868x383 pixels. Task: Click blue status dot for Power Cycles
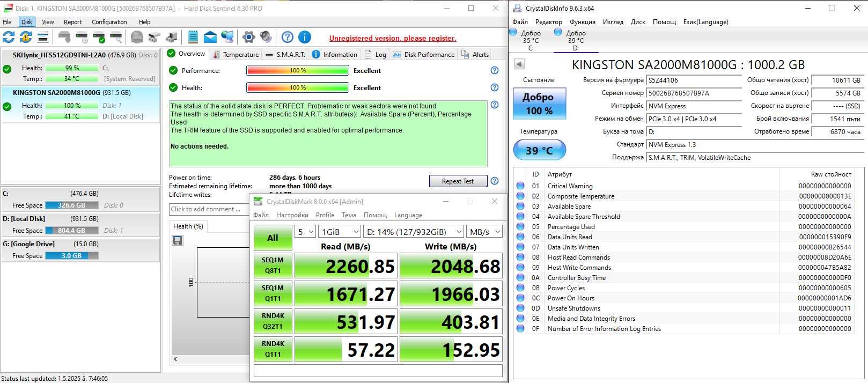[520, 288]
